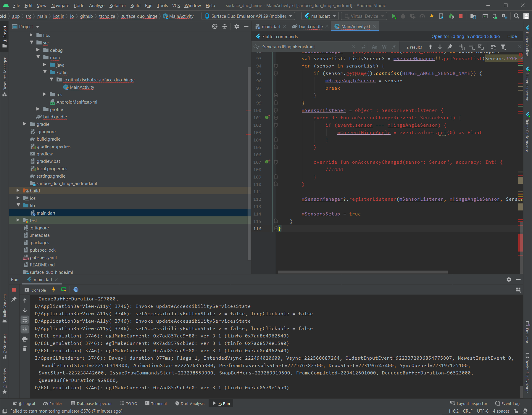Open Search Everywhere magnifier icon
Screen dimensions: 532x415
coord(517,16)
